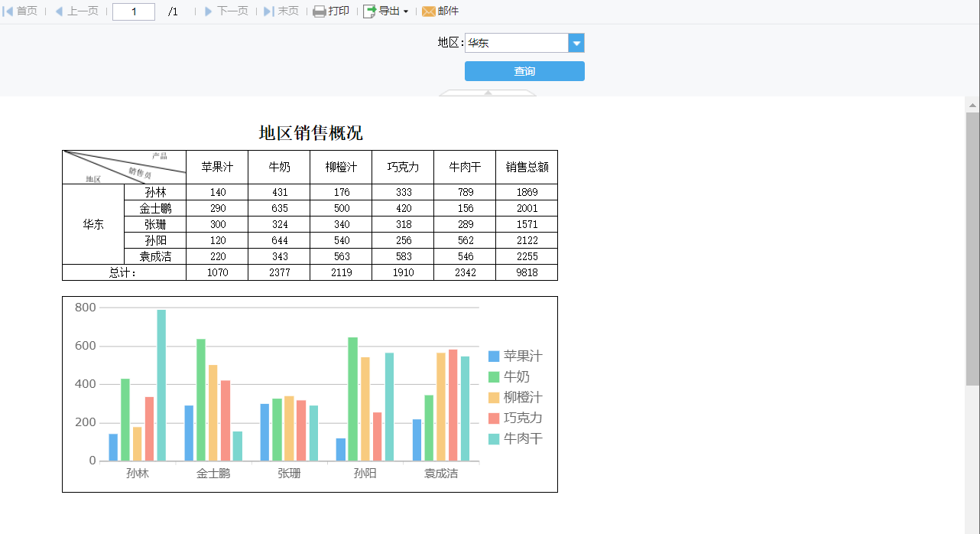Viewport: 980px width, 534px height.
Task: Go to next page (下一页)
Action: click(226, 11)
